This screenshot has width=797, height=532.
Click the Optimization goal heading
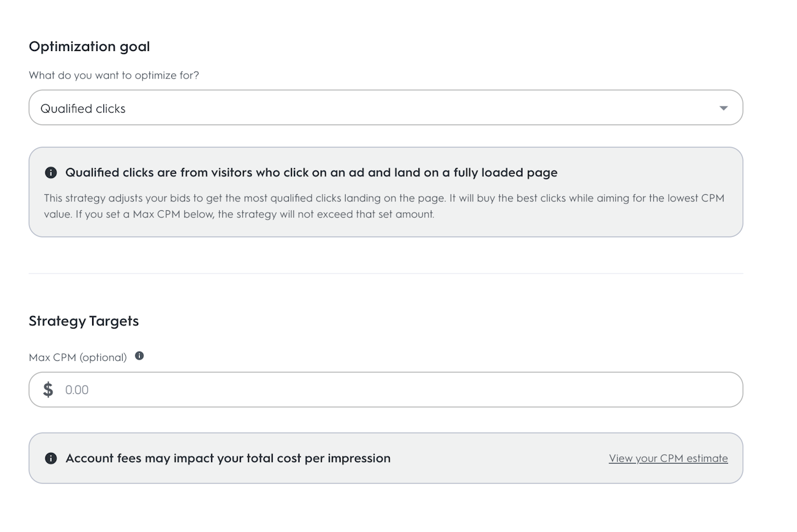coord(89,47)
